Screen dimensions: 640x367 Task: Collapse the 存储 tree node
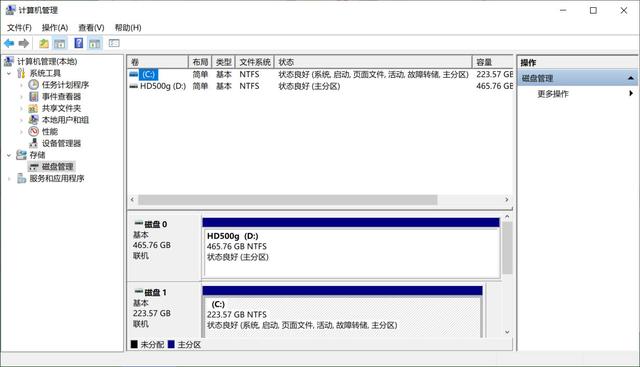[x=9, y=155]
